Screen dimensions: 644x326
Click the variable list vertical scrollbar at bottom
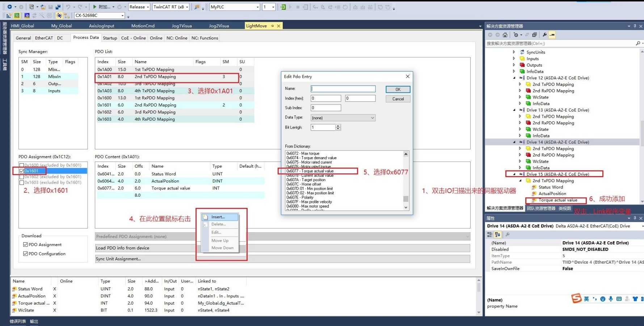[x=479, y=297]
